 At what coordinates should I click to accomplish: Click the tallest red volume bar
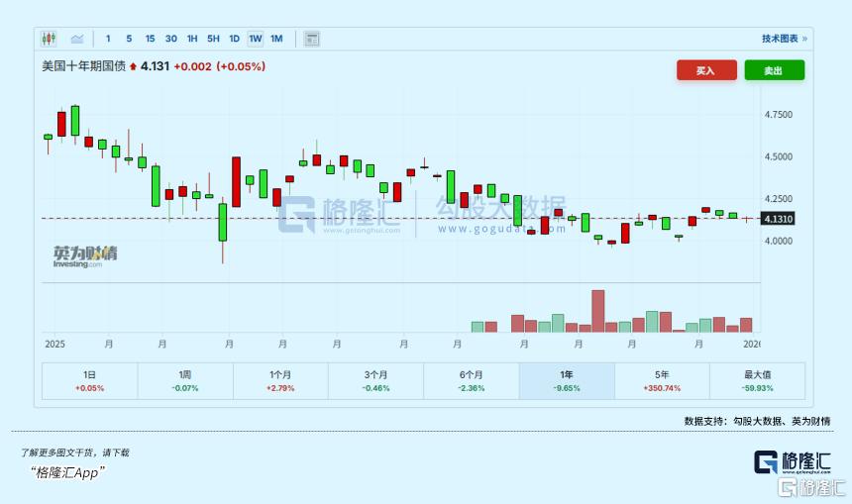tap(597, 311)
